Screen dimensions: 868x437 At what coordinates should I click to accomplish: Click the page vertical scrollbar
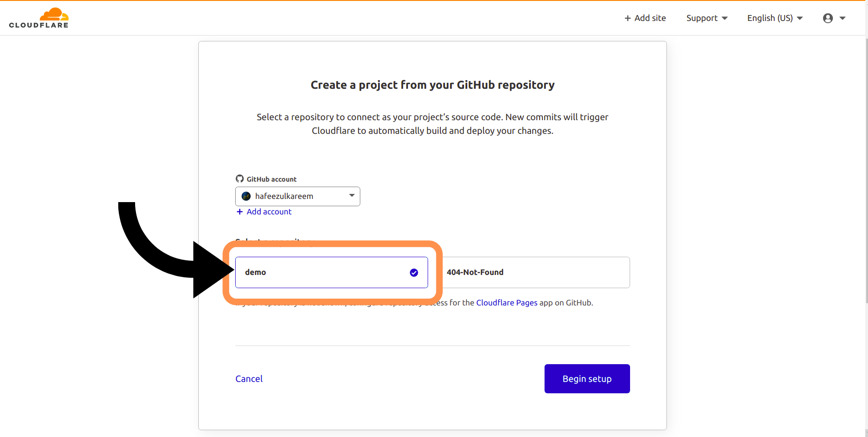(x=866, y=171)
